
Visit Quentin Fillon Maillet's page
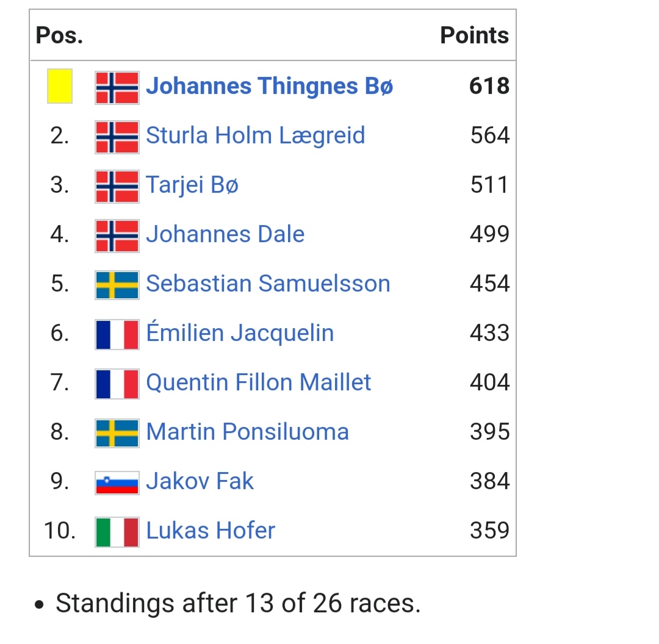coord(259,382)
